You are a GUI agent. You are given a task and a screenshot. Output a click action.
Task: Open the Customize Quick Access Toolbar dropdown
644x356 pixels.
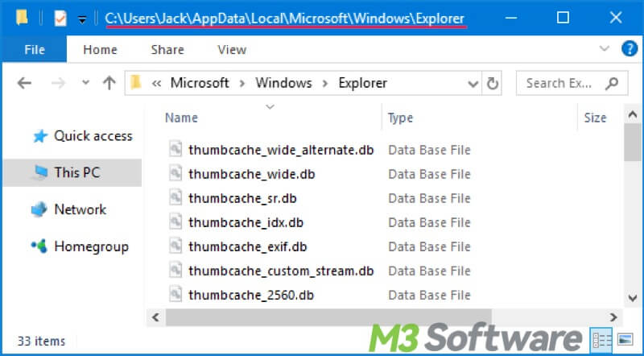tap(82, 19)
